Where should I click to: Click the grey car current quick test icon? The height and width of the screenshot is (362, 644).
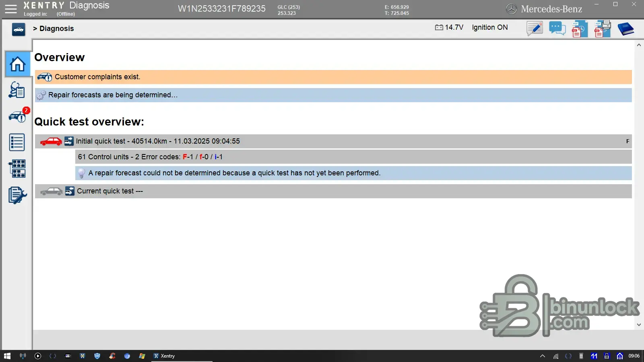[x=51, y=191]
